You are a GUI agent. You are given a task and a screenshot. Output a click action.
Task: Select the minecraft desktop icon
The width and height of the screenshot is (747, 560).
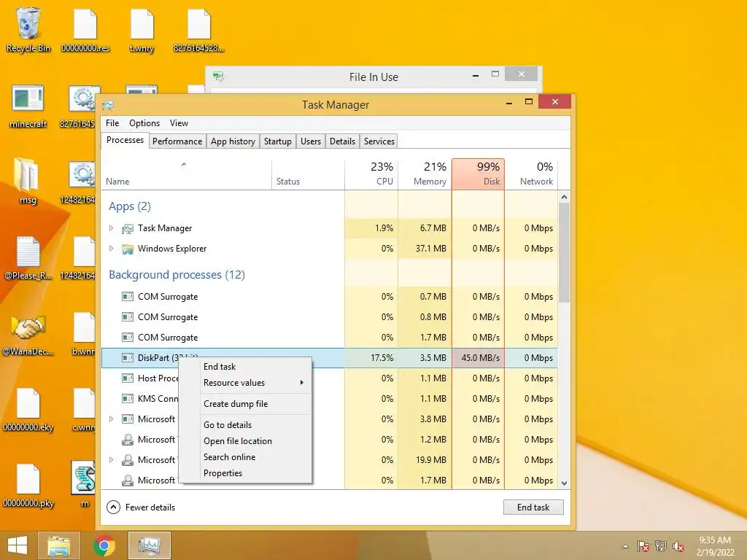(28, 106)
